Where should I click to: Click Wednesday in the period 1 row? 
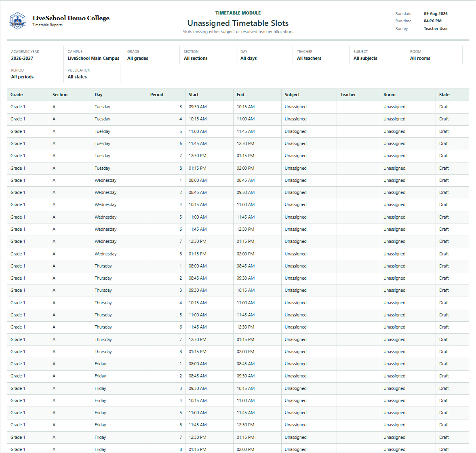pyautogui.click(x=105, y=180)
